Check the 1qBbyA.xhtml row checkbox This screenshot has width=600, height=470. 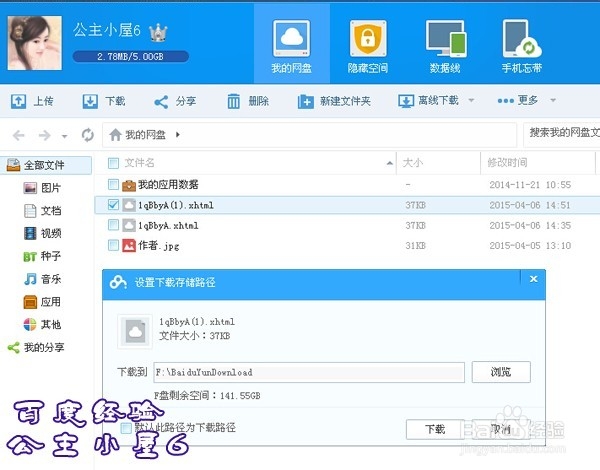point(113,225)
